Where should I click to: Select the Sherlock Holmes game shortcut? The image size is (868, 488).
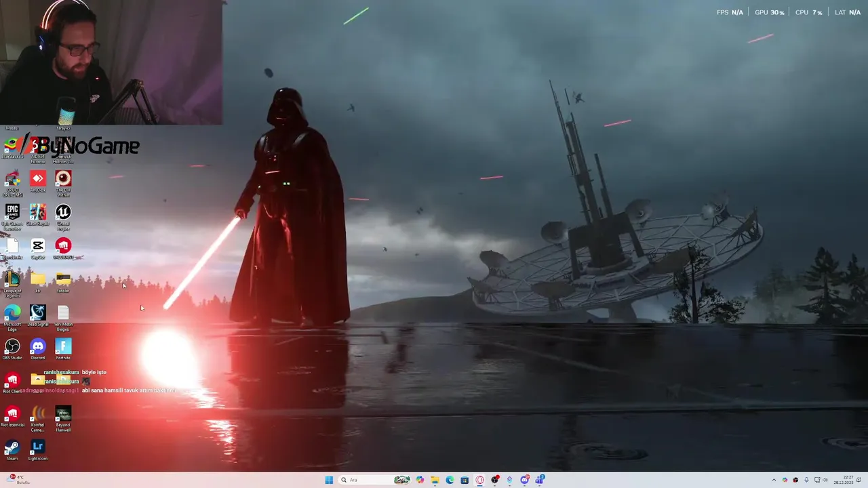click(63, 150)
